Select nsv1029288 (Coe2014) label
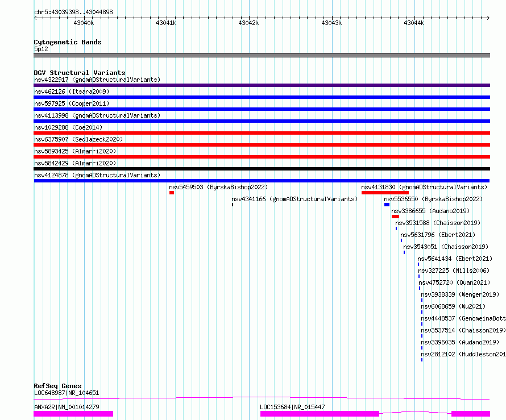Viewport: 506px width, 420px height. point(68,127)
